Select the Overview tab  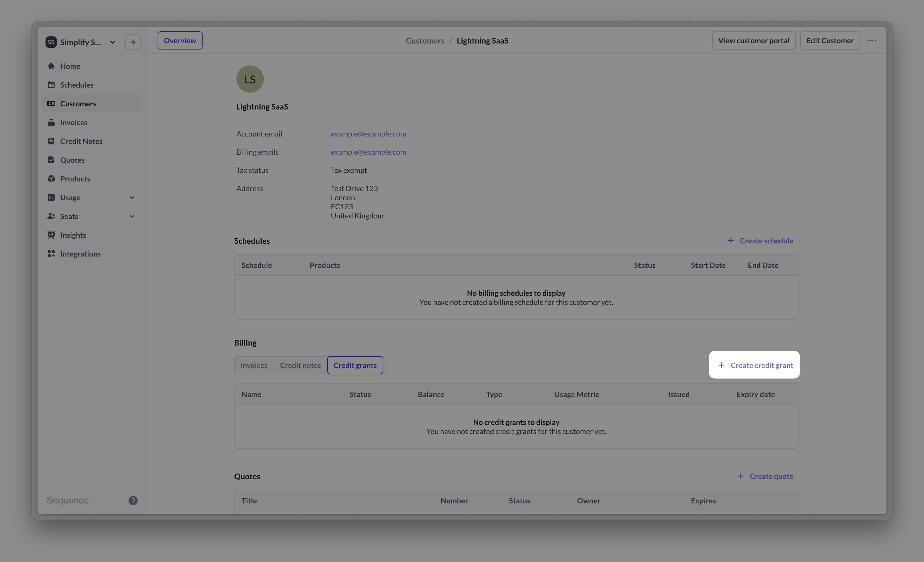180,40
